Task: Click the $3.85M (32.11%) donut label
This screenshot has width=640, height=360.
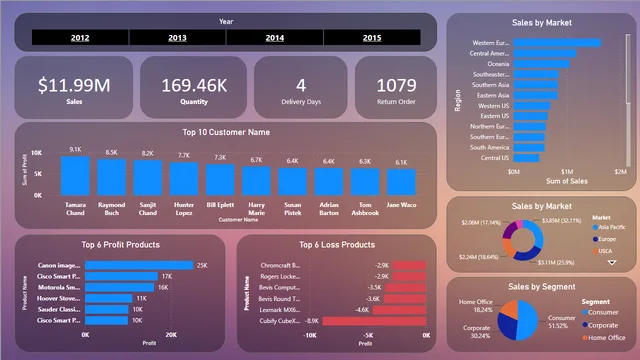Action: tap(562, 220)
